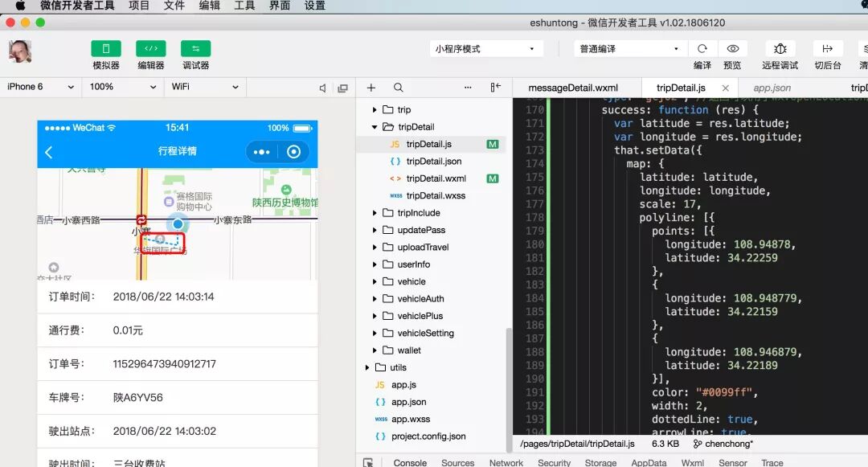The height and width of the screenshot is (467, 868).
Task: Open 远程调试 remote debug
Action: click(780, 49)
